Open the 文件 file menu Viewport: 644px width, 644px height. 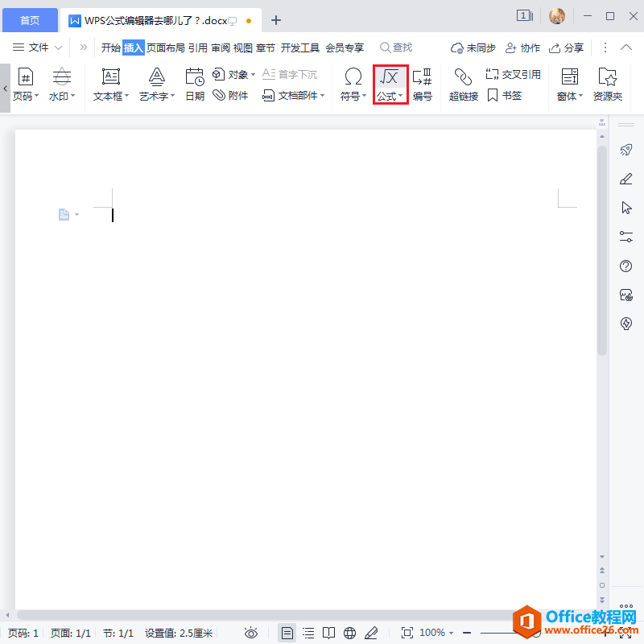click(38, 47)
